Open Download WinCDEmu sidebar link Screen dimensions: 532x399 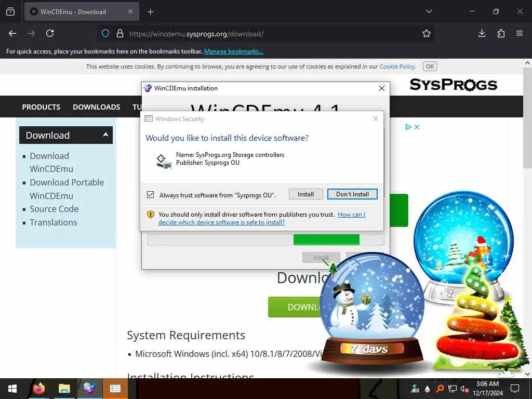pos(51,163)
